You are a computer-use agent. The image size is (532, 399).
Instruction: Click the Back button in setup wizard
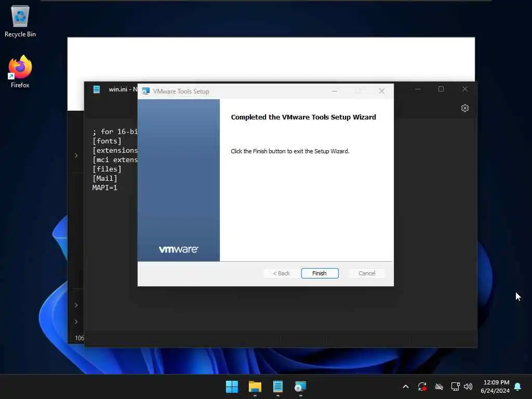tap(281, 273)
